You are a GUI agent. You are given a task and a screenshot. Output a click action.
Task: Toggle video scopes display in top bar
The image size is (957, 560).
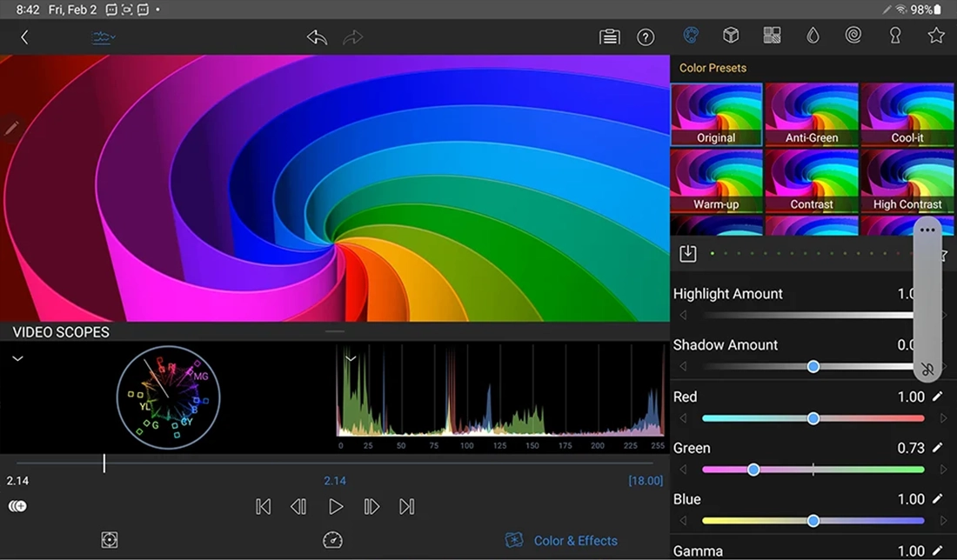(104, 37)
